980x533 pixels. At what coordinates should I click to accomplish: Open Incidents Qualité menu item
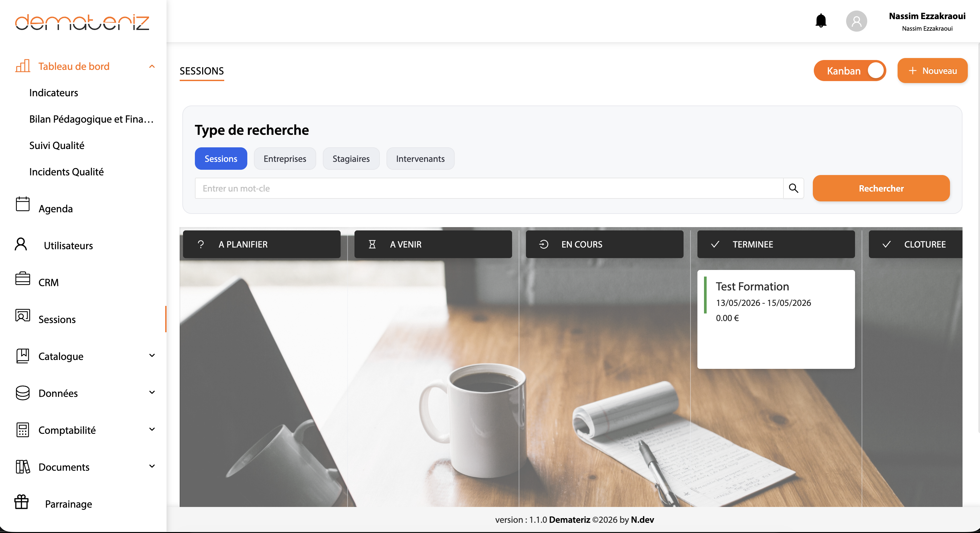[x=67, y=172]
